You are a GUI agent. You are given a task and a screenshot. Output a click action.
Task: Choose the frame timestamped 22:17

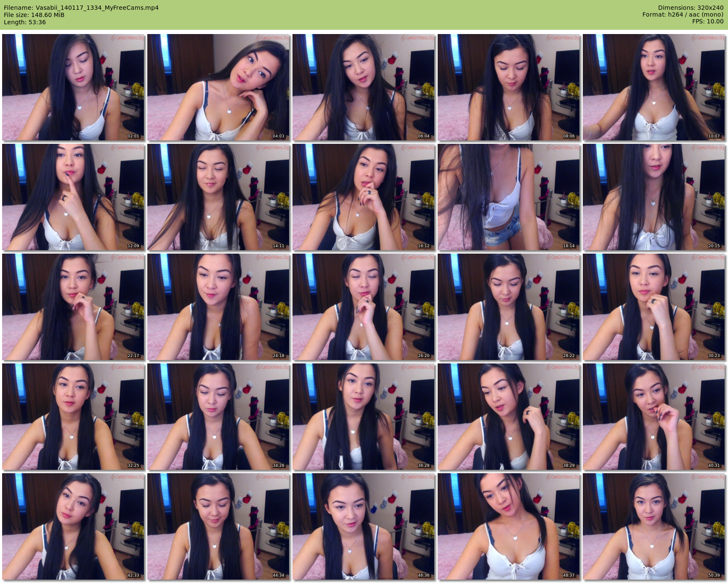[73, 307]
